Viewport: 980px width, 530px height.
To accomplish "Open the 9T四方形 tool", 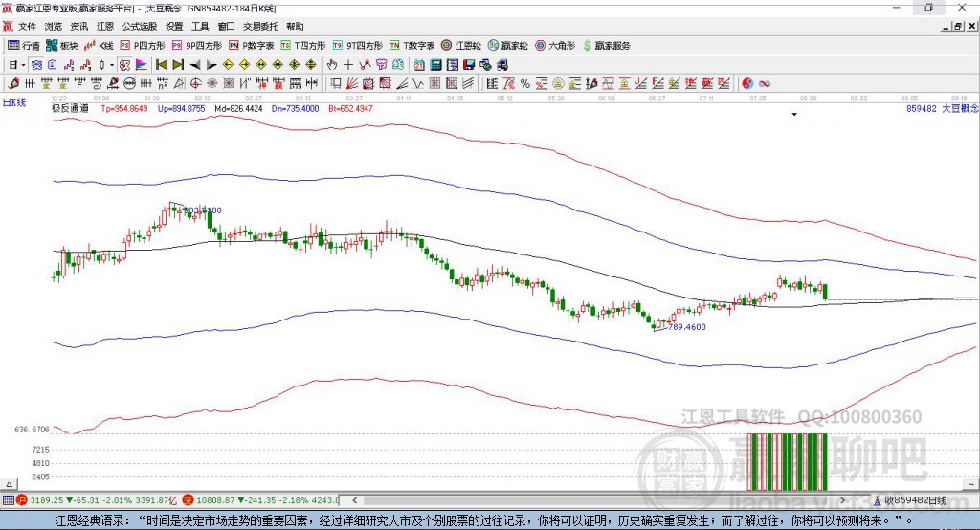I will pyautogui.click(x=358, y=46).
